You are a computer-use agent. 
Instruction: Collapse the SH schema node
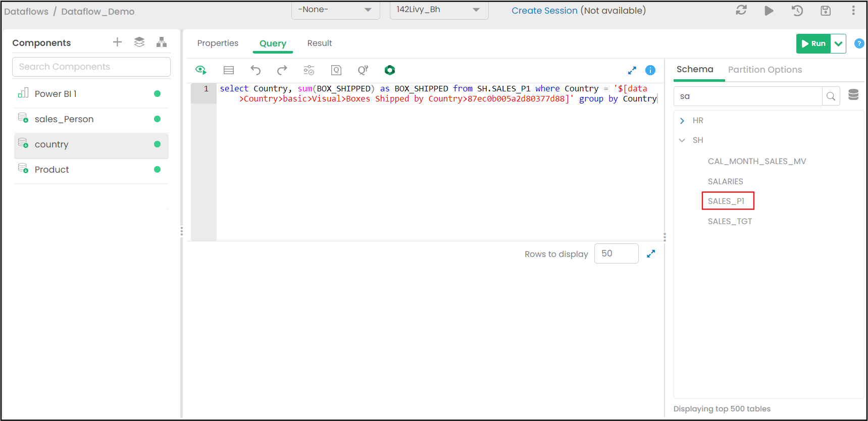click(x=682, y=140)
